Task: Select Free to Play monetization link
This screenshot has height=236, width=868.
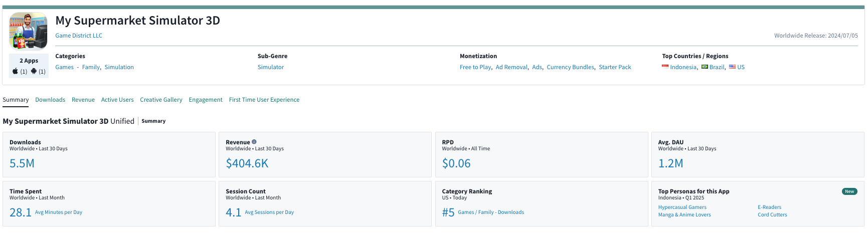Action: click(x=475, y=67)
